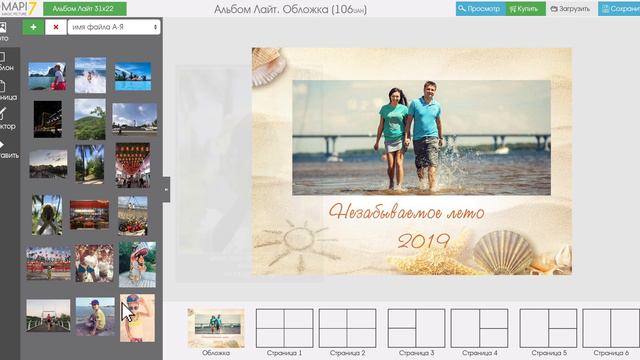Select the red fence crowd photo thumbnail
The height and width of the screenshot is (360, 640).
pos(49,263)
